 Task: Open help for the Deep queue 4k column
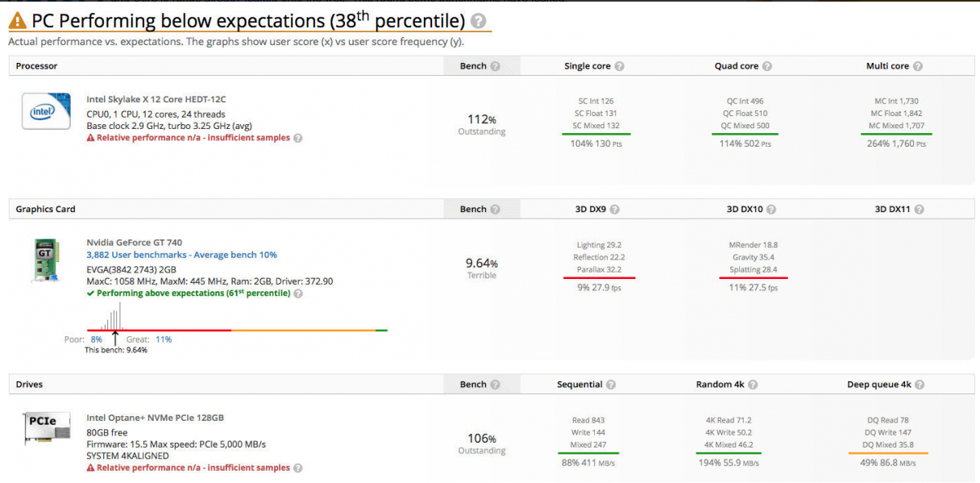coord(919,384)
